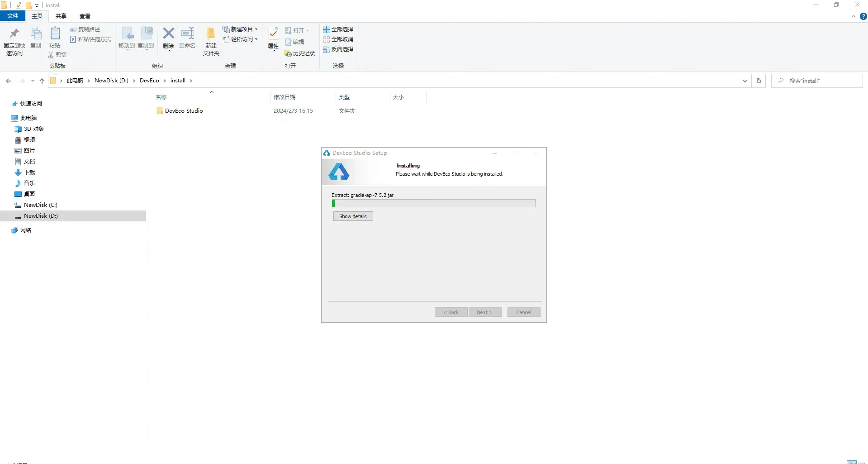Click the Pin to Quick Access icon
Viewport: 868px width, 464px height.
tap(14, 34)
